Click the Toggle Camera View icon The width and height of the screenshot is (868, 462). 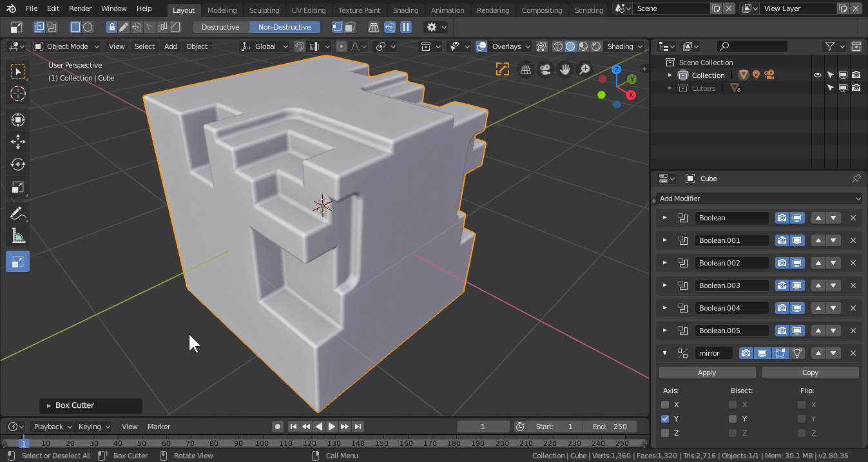pos(545,70)
